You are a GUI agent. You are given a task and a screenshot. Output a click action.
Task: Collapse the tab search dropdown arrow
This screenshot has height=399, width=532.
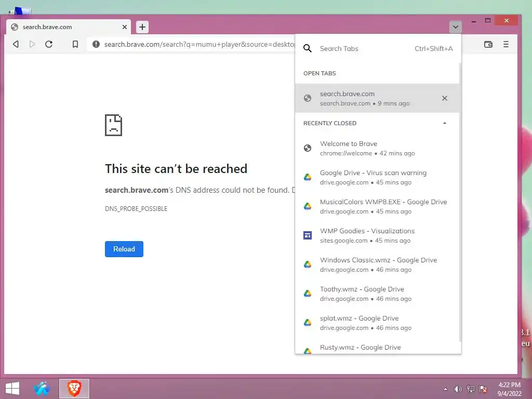coord(455,27)
